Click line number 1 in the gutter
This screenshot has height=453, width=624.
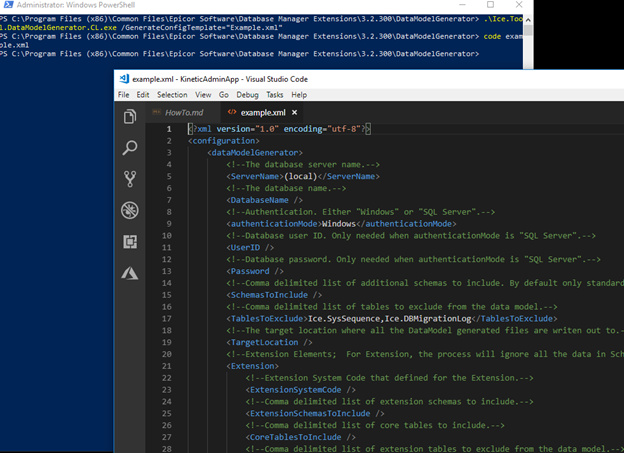[x=169, y=129]
